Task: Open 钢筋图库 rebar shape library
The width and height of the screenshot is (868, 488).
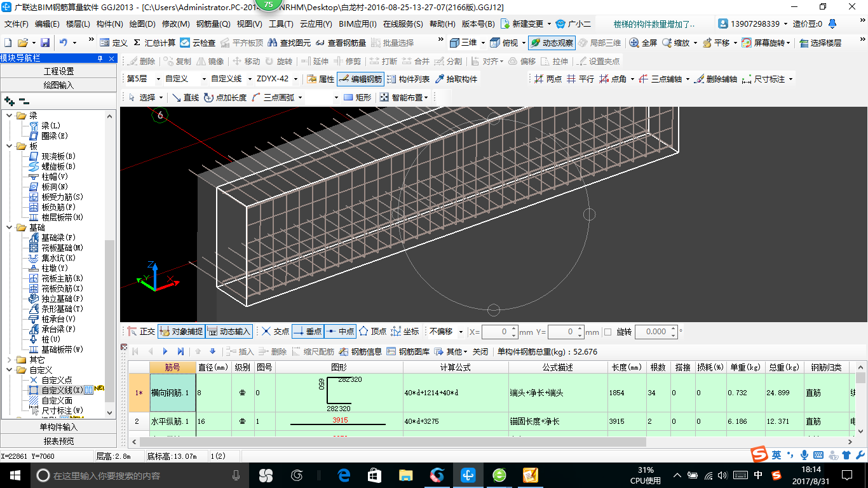Action: coord(408,351)
